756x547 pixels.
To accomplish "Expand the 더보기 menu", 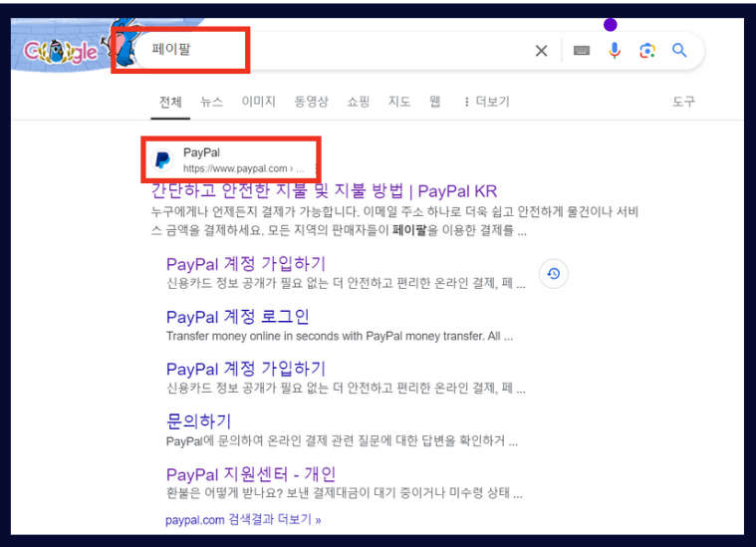I will pos(487,102).
